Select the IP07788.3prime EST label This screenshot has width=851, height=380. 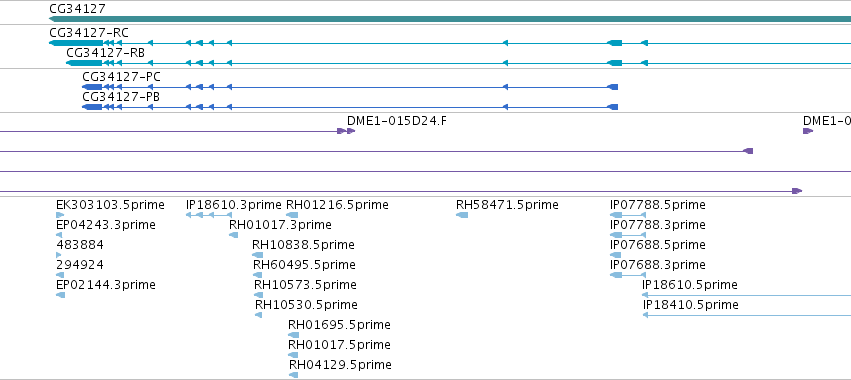pyautogui.click(x=658, y=225)
